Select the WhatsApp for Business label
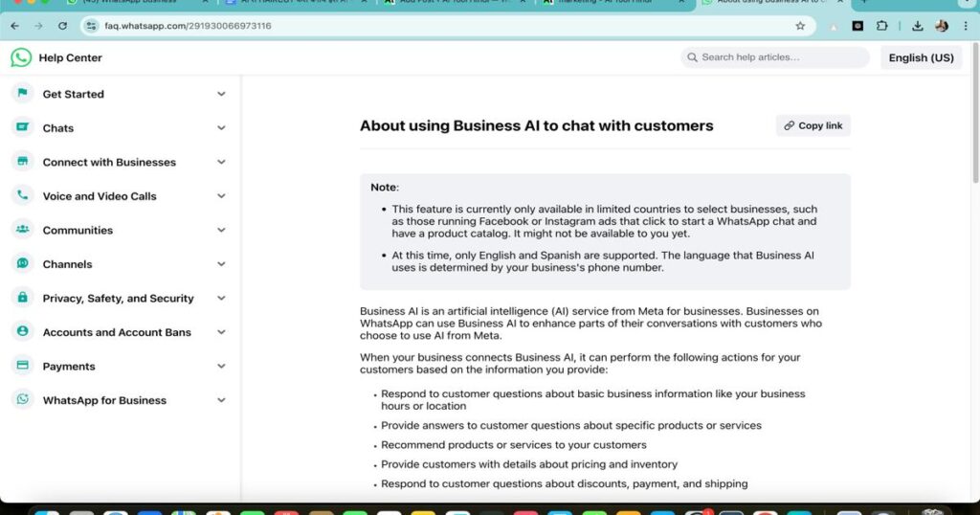This screenshot has height=515, width=980. [104, 401]
